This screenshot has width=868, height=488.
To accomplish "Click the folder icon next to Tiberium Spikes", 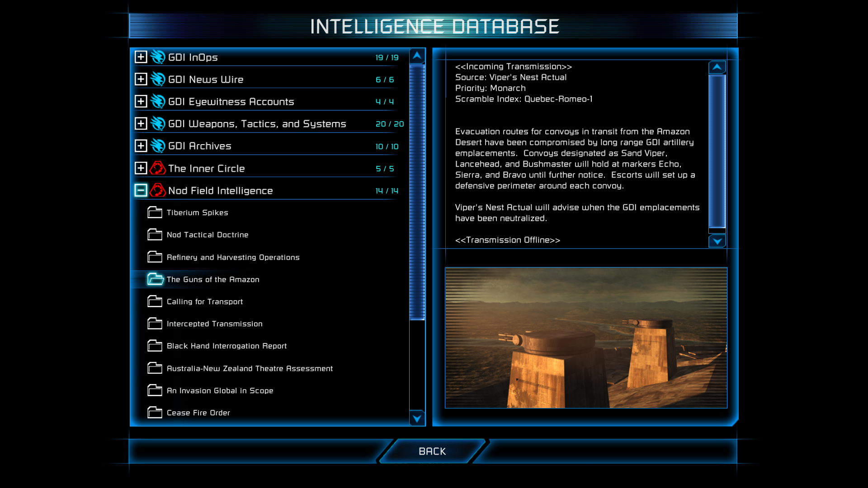I will [155, 212].
